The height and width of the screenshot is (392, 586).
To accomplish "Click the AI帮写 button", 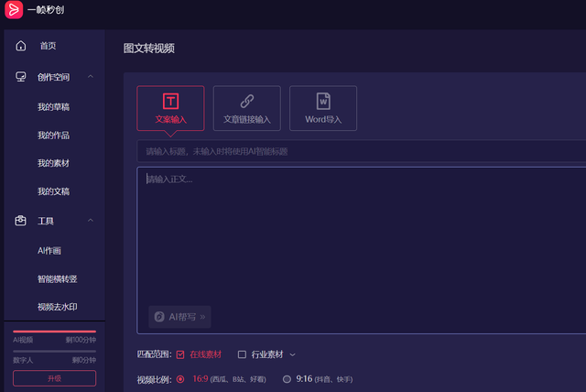I will 179,317.
